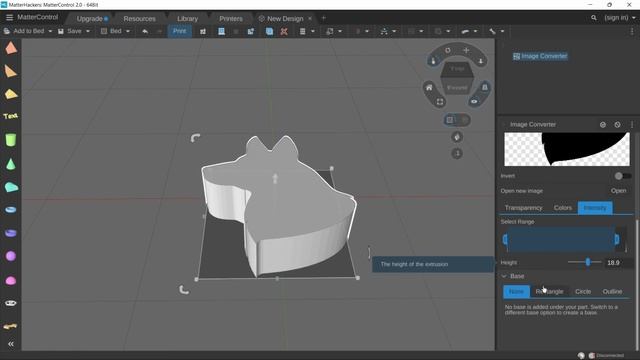The image size is (640, 360).
Task: Add the pink half-sphere primitive
Action: click(11, 281)
